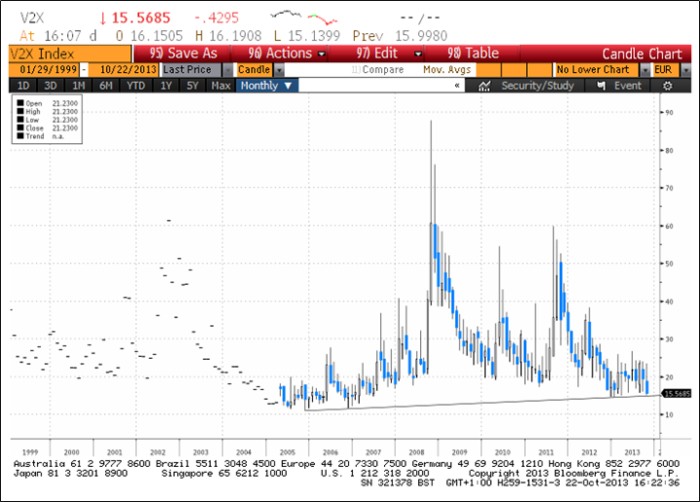Click the Security/Study chart icon
700x502 pixels.
(x=483, y=86)
